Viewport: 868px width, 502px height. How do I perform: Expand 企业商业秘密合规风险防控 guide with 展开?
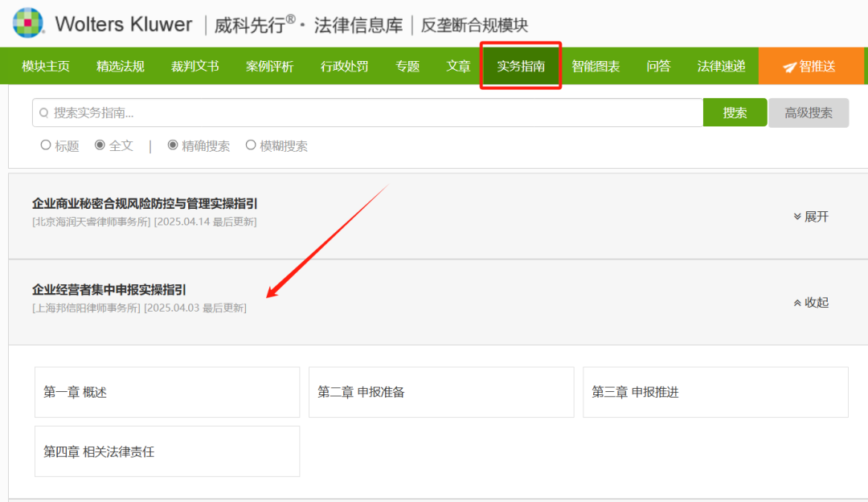coord(810,217)
